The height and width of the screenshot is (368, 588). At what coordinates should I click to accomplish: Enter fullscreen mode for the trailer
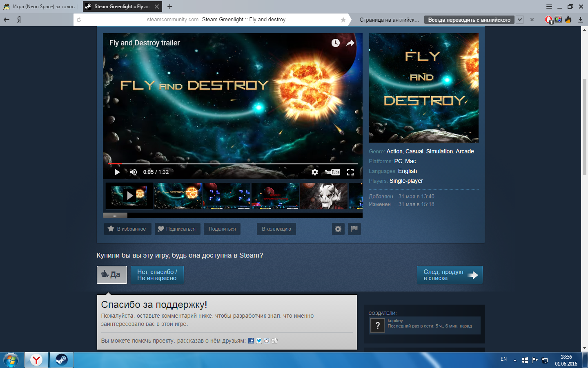click(x=350, y=172)
